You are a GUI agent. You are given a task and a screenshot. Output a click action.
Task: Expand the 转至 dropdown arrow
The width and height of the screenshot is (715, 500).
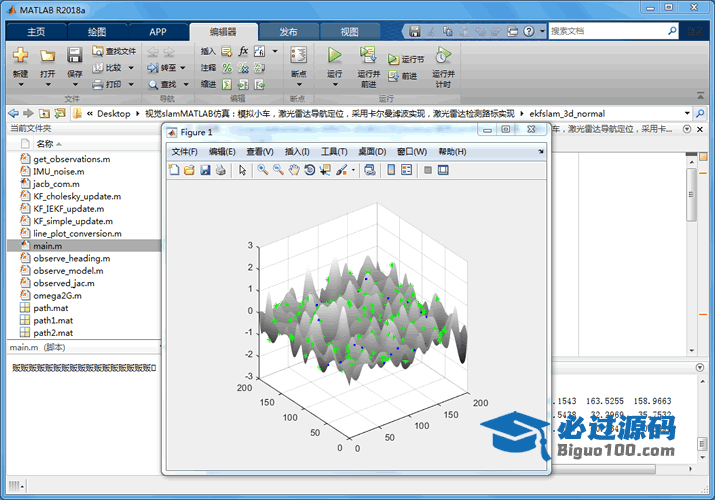[x=183, y=68]
